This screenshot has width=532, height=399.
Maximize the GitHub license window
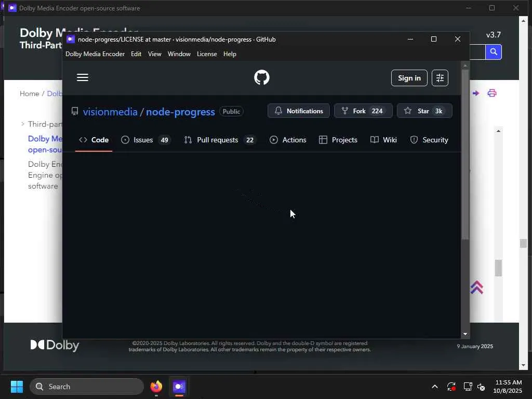coord(434,39)
